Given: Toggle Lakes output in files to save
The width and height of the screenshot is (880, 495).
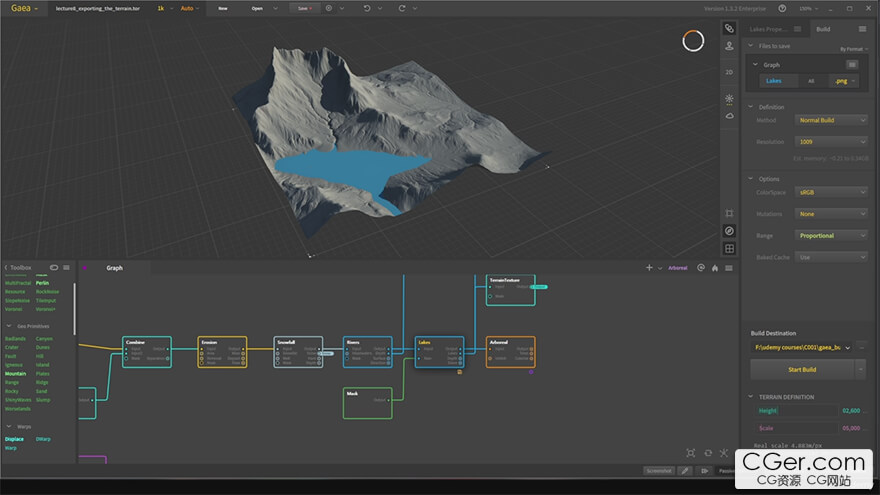Looking at the screenshot, I should tap(774, 81).
